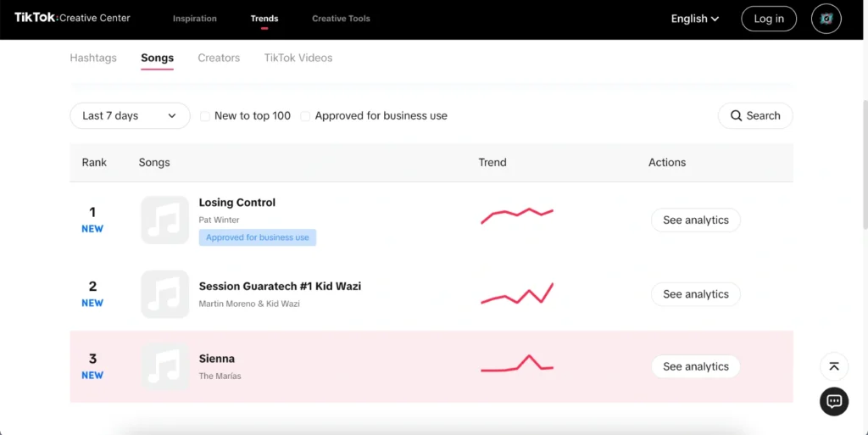The height and width of the screenshot is (435, 868).
Task: Click the TikTok Creative Center logo
Action: [72, 18]
